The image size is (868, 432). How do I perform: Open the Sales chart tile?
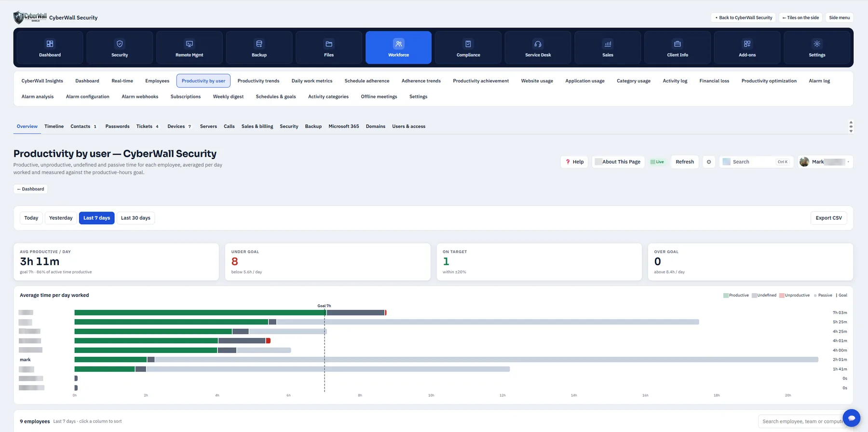[608, 47]
